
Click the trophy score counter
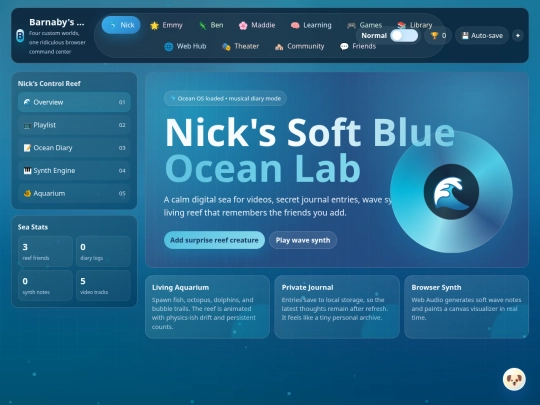click(438, 35)
